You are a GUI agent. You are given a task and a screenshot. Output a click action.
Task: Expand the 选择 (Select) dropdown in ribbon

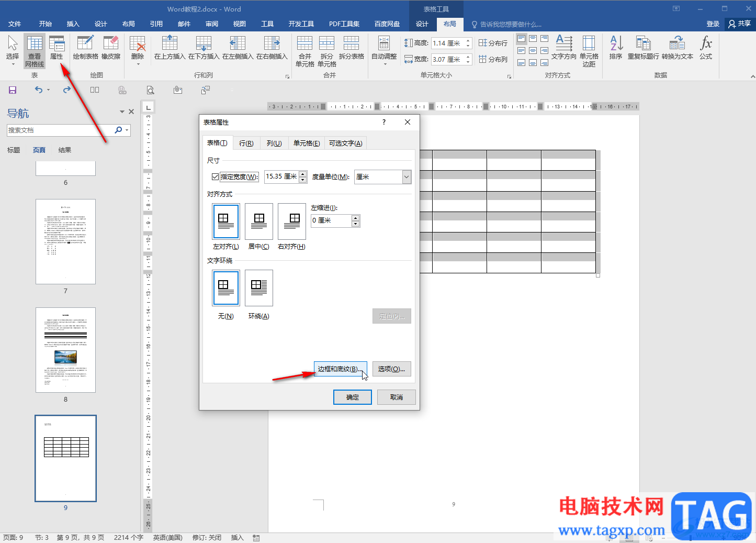click(x=13, y=64)
